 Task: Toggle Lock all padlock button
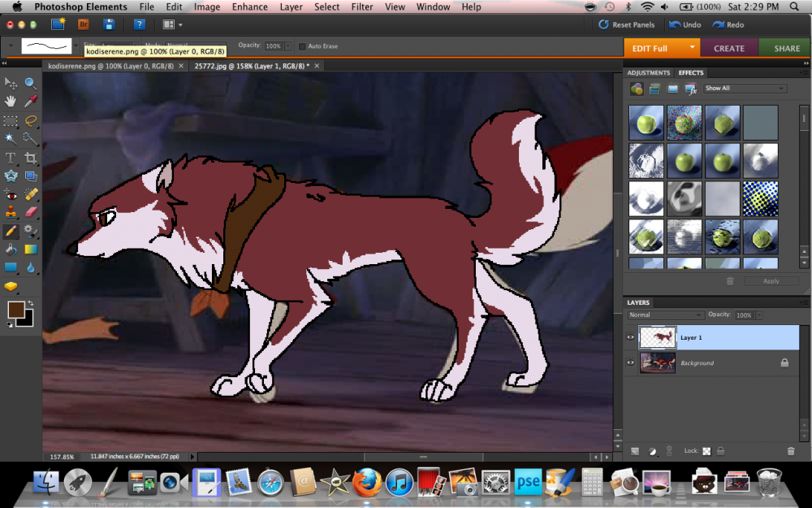[720, 451]
